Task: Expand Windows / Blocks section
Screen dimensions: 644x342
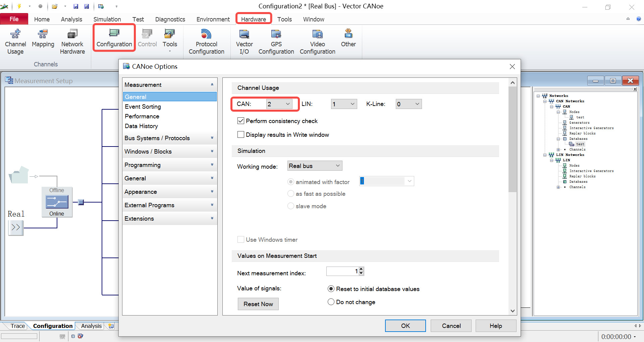Action: click(170, 151)
